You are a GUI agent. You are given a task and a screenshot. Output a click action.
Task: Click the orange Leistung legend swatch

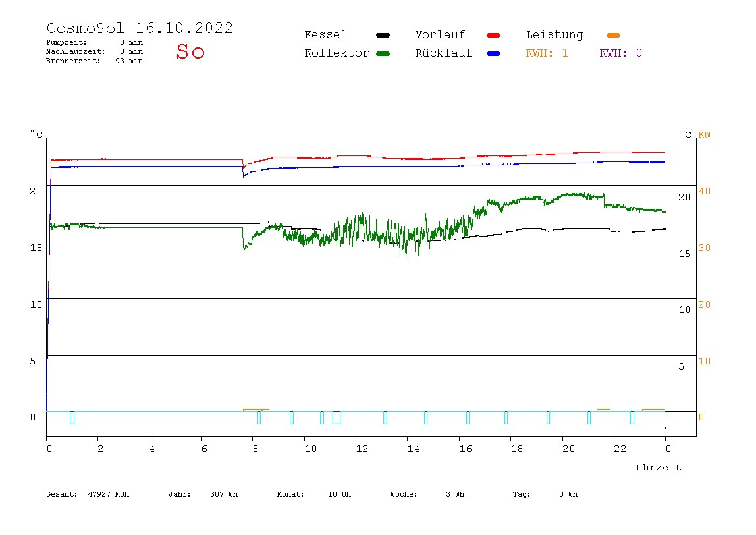613,35
